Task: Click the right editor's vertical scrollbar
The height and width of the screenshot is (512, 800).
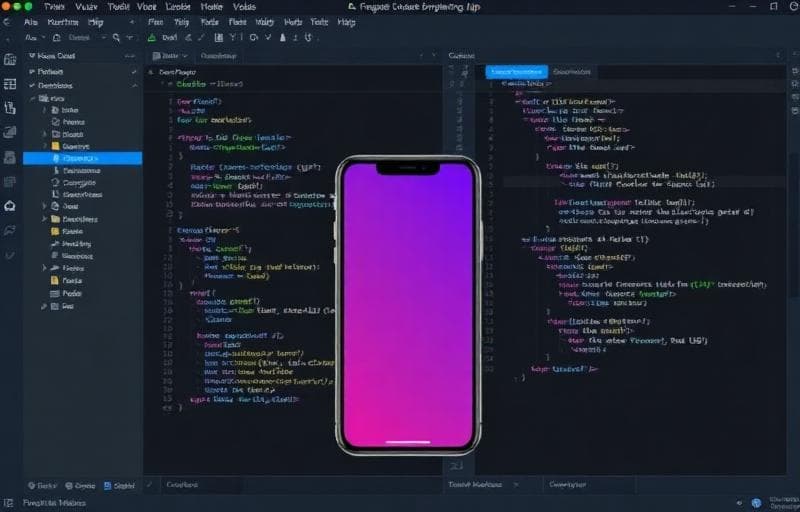Action: (x=793, y=224)
